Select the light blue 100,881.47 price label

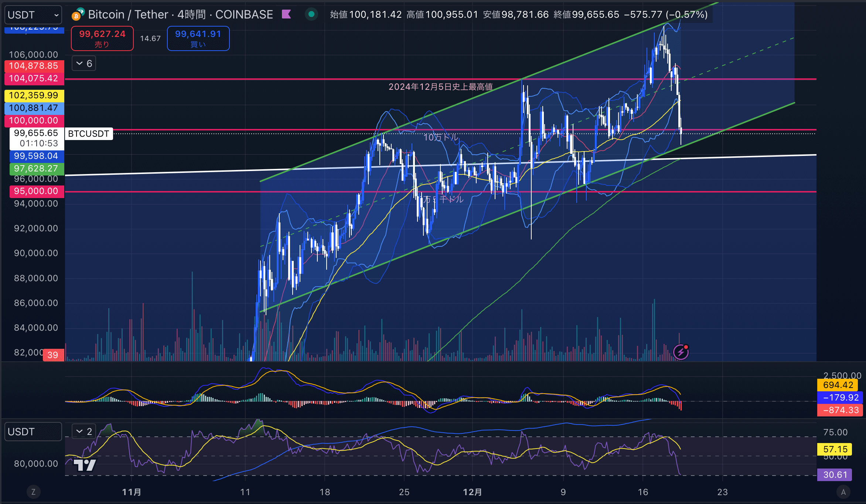tap(34, 108)
